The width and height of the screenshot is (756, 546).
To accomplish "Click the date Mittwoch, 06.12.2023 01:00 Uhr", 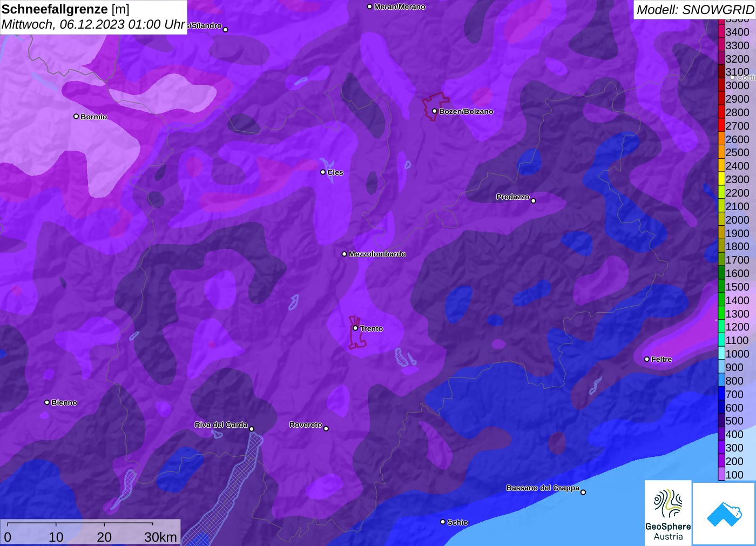I will [x=93, y=24].
